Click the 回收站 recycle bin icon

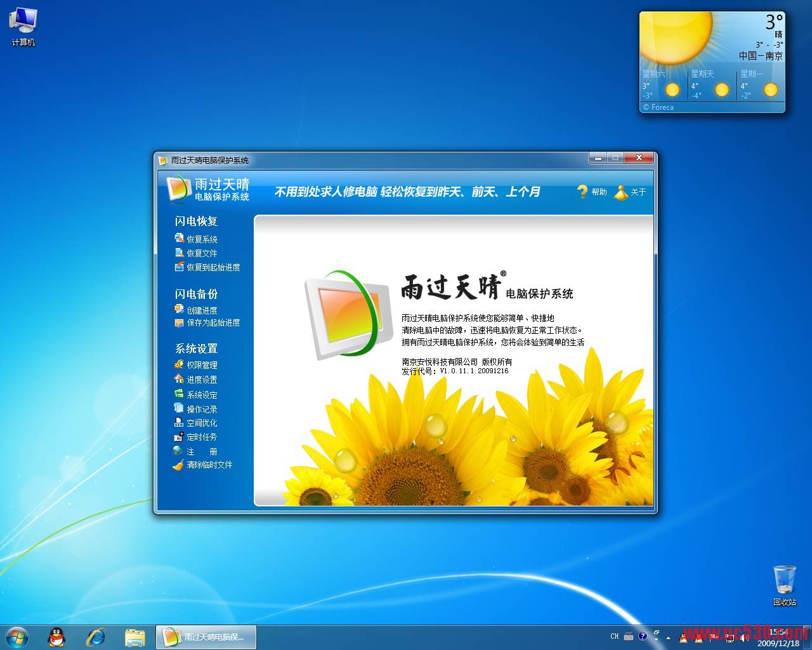click(784, 585)
